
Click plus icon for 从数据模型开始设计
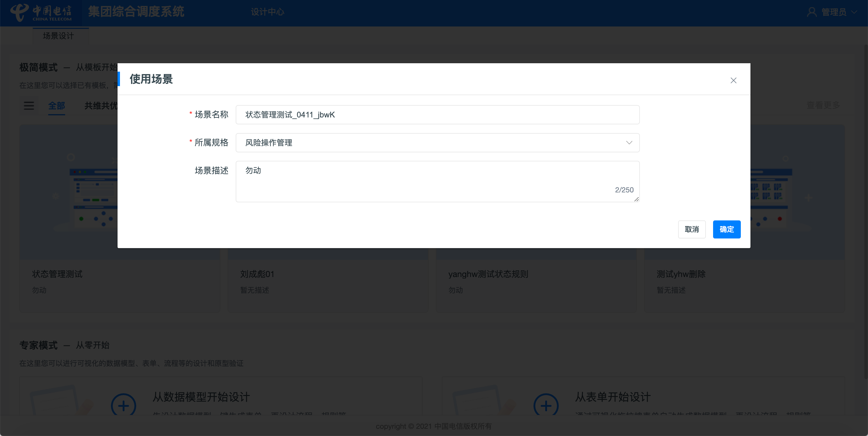[123, 405]
